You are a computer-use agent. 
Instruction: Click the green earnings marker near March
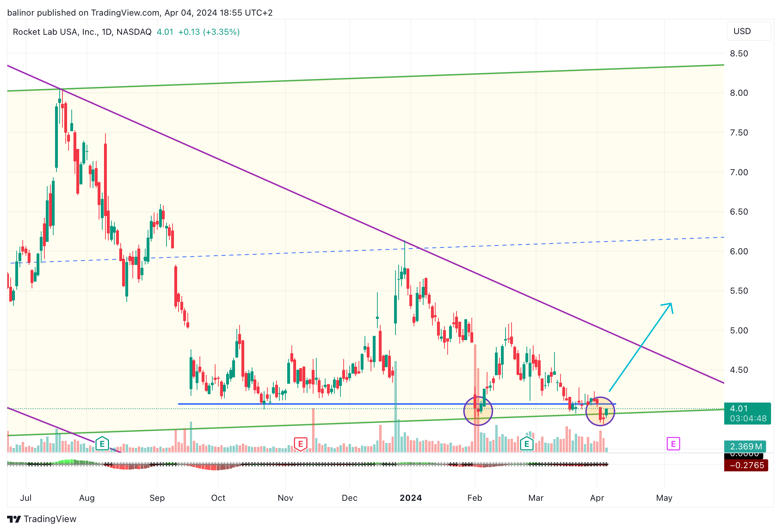click(x=527, y=444)
